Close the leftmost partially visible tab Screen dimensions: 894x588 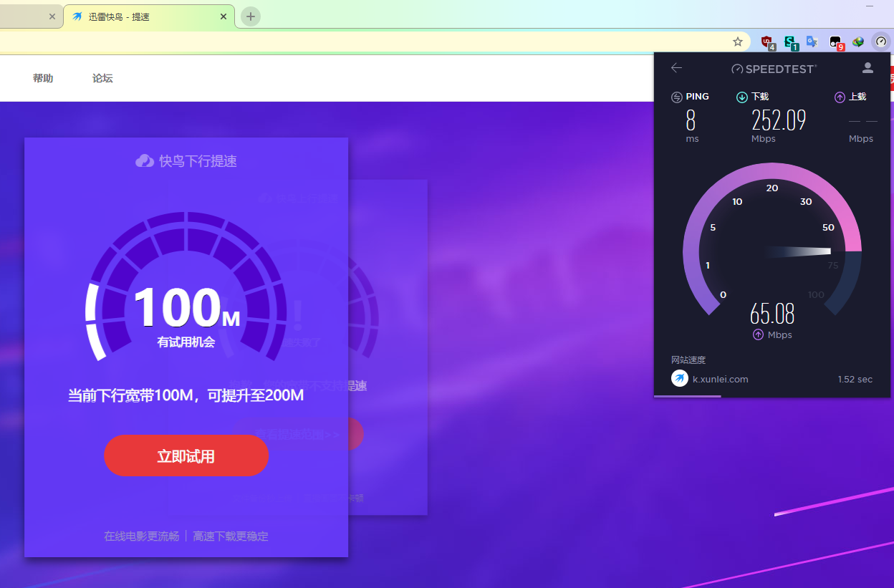52,16
